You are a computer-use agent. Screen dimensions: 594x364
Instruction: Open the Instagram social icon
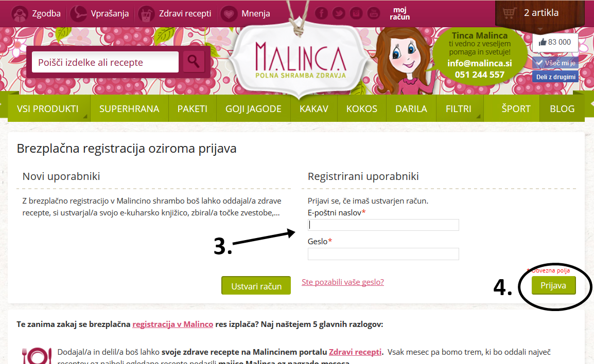pos(356,13)
